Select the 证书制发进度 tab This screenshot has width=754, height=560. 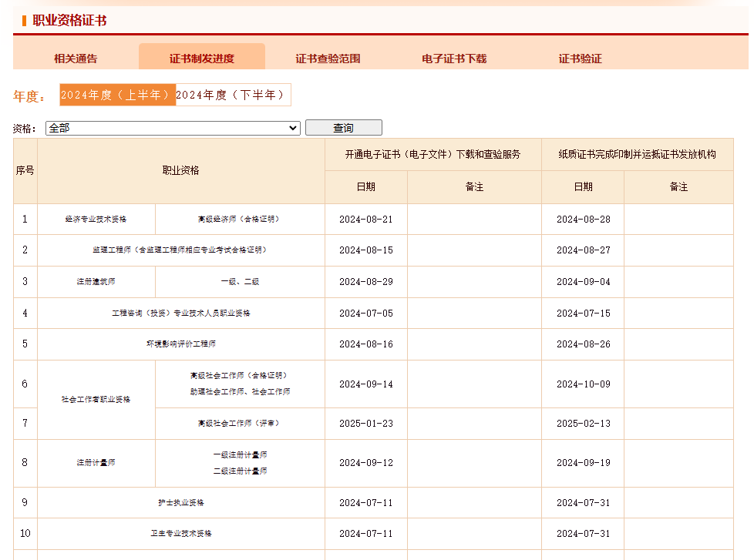(201, 59)
